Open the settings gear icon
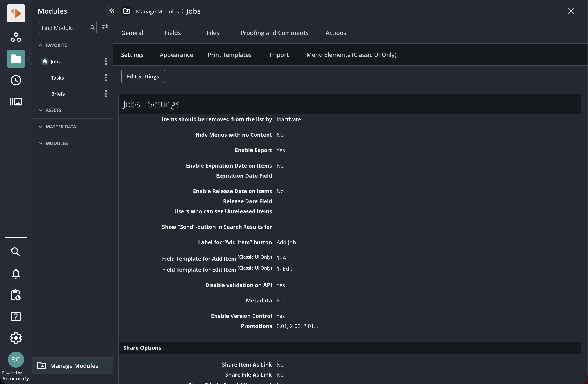 (16, 338)
